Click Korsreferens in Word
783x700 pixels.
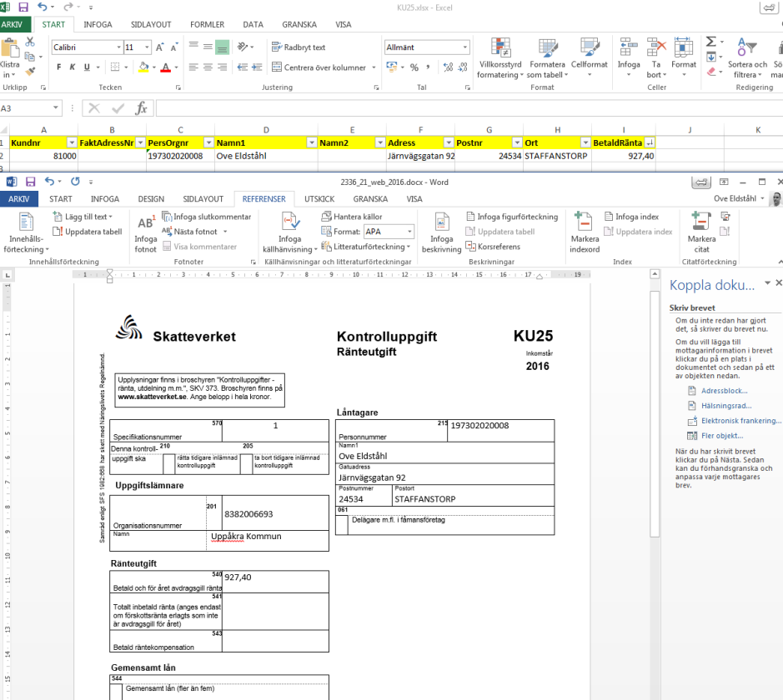tap(493, 247)
